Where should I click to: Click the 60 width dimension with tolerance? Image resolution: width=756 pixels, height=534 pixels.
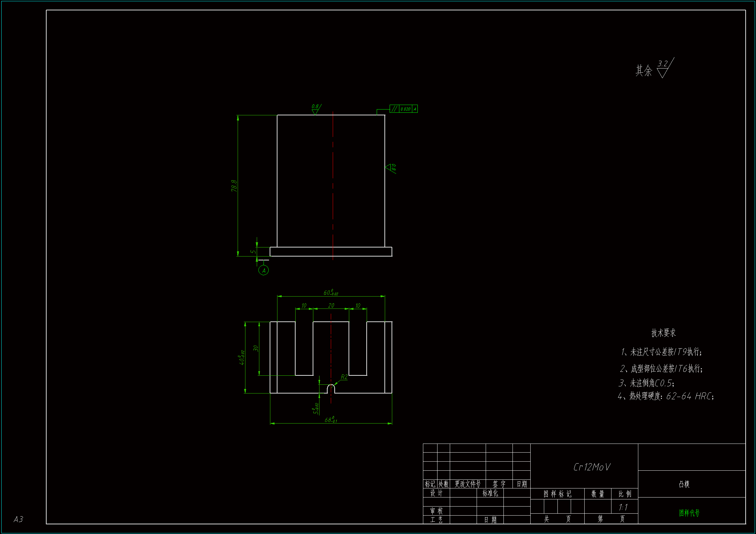coord(330,292)
